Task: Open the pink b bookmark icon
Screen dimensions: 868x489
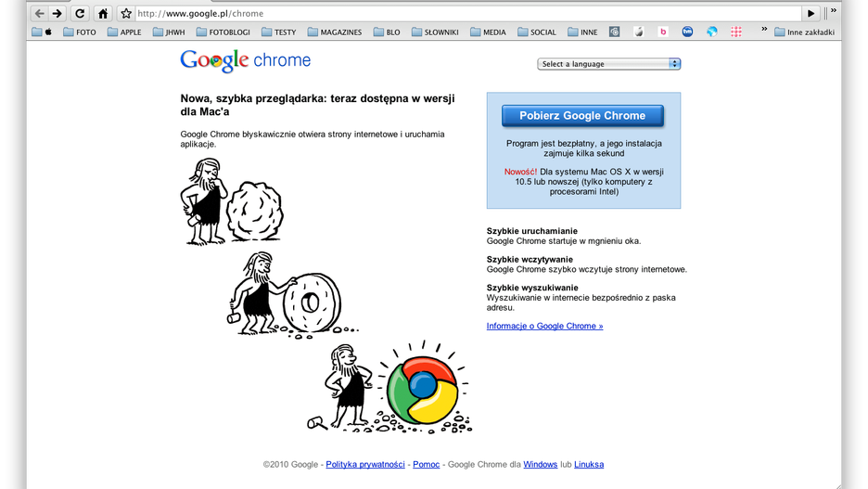Action: tap(663, 32)
